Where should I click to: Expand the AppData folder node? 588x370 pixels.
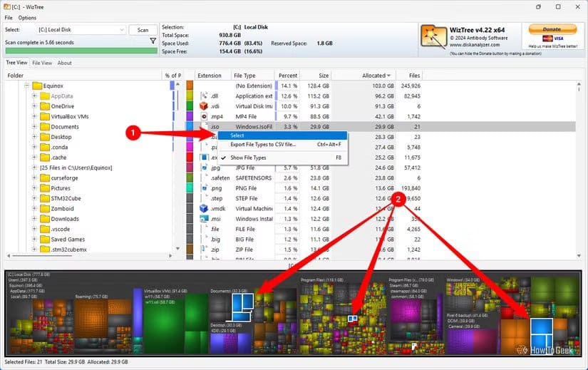click(34, 96)
